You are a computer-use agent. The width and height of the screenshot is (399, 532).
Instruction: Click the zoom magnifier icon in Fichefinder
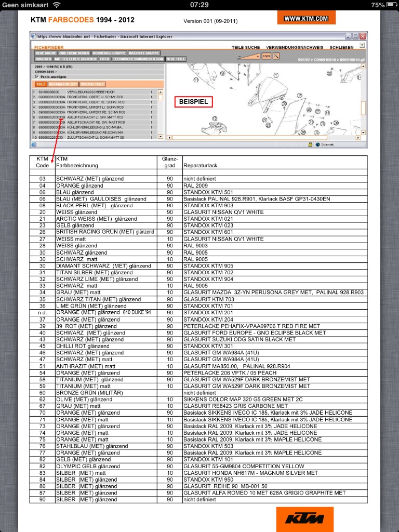277,56
